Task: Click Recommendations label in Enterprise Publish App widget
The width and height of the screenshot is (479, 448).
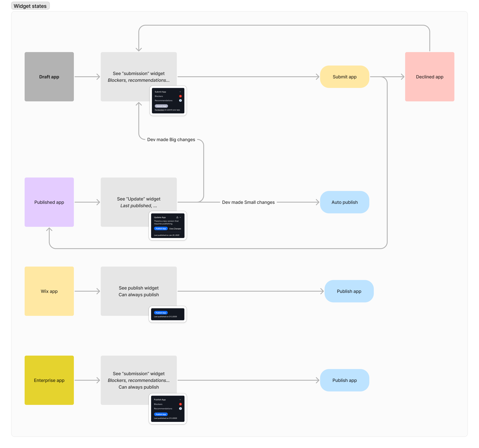Action: 163,409
